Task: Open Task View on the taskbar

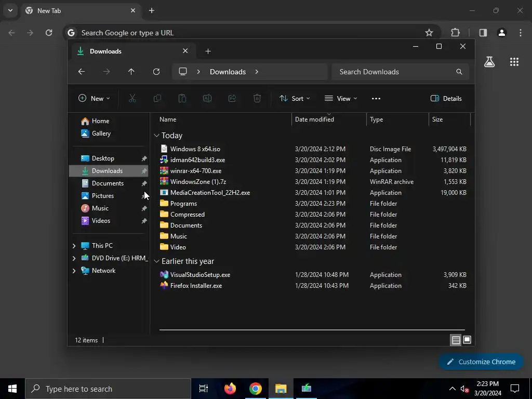Action: (204, 389)
